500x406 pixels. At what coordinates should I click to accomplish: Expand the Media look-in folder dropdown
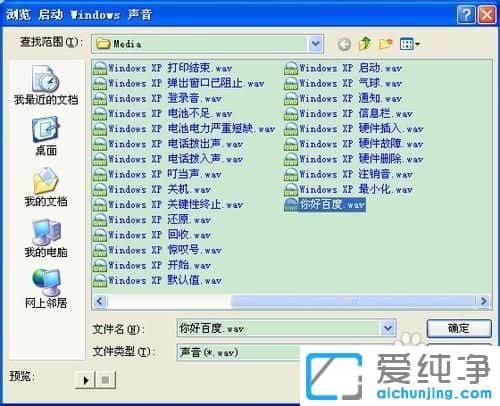point(315,44)
